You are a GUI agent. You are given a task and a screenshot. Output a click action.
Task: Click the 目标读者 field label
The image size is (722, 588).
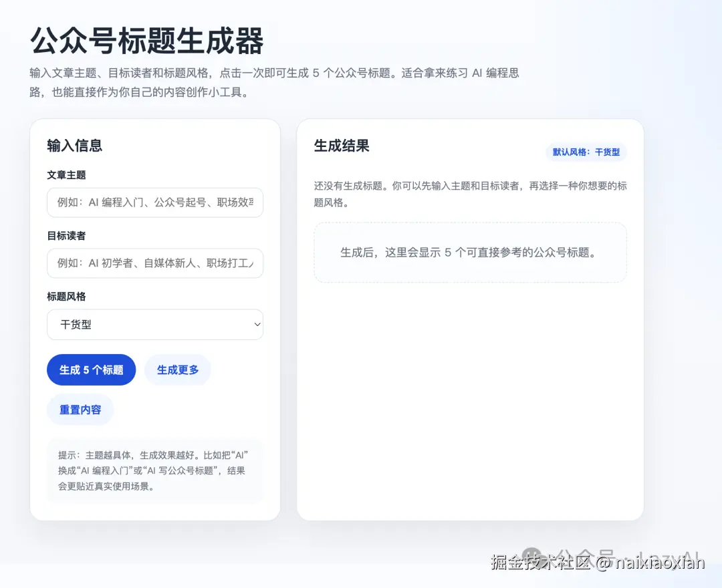click(65, 236)
